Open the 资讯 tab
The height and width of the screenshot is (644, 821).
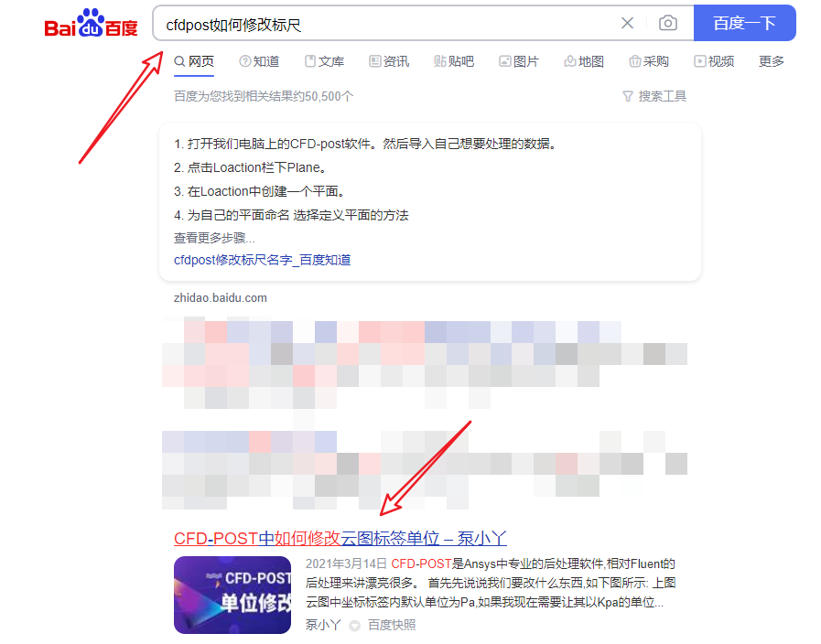click(389, 61)
